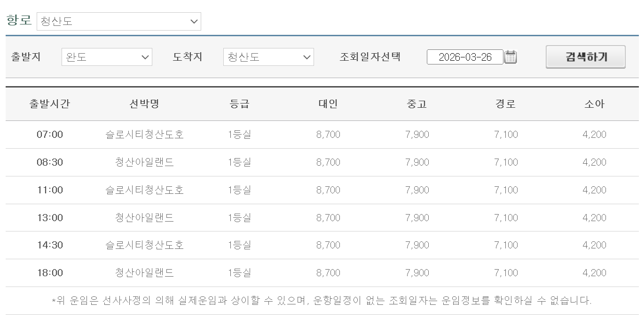The width and height of the screenshot is (644, 319).
Task: Open the 도착지 arrival dropdown showing 청산도
Action: tap(268, 57)
